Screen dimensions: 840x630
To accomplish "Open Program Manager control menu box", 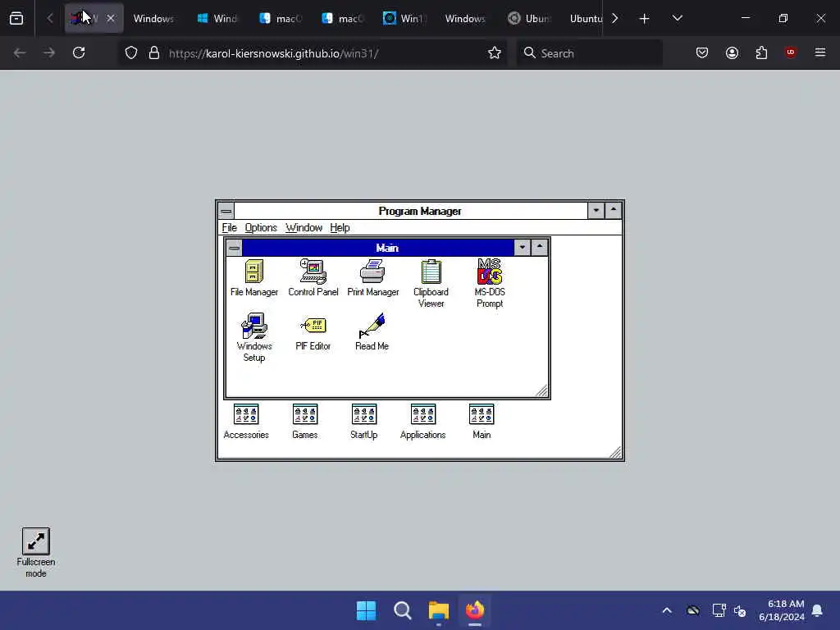I will coord(226,211).
